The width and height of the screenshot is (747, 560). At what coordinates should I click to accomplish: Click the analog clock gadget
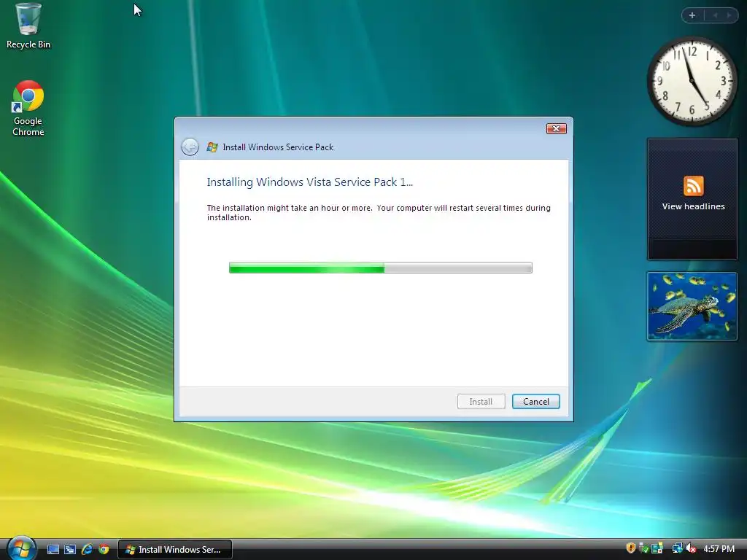click(692, 81)
